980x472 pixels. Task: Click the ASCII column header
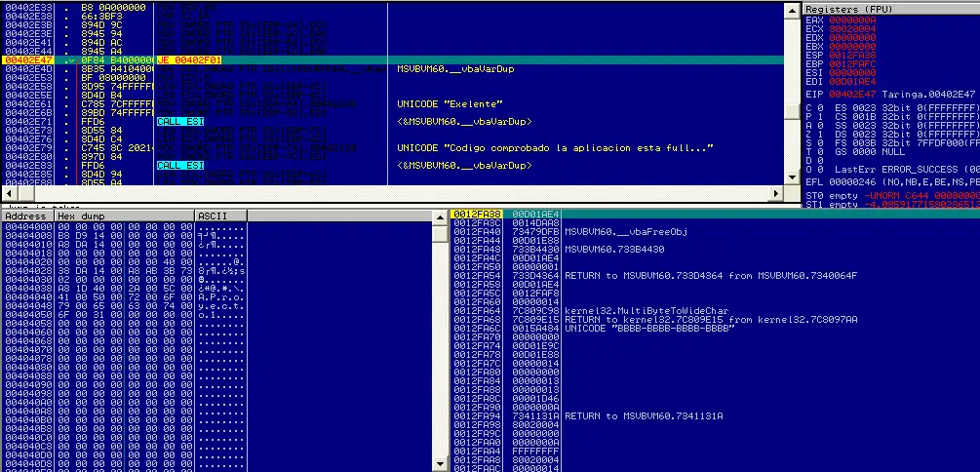pyautogui.click(x=221, y=216)
